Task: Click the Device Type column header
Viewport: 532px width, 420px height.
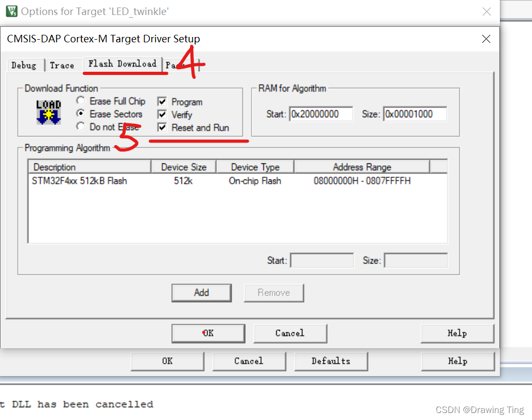Action: [255, 167]
